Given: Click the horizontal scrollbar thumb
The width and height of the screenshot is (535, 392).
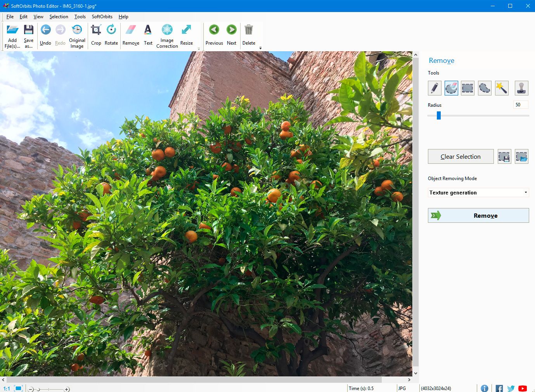Looking at the screenshot, I should [194, 380].
